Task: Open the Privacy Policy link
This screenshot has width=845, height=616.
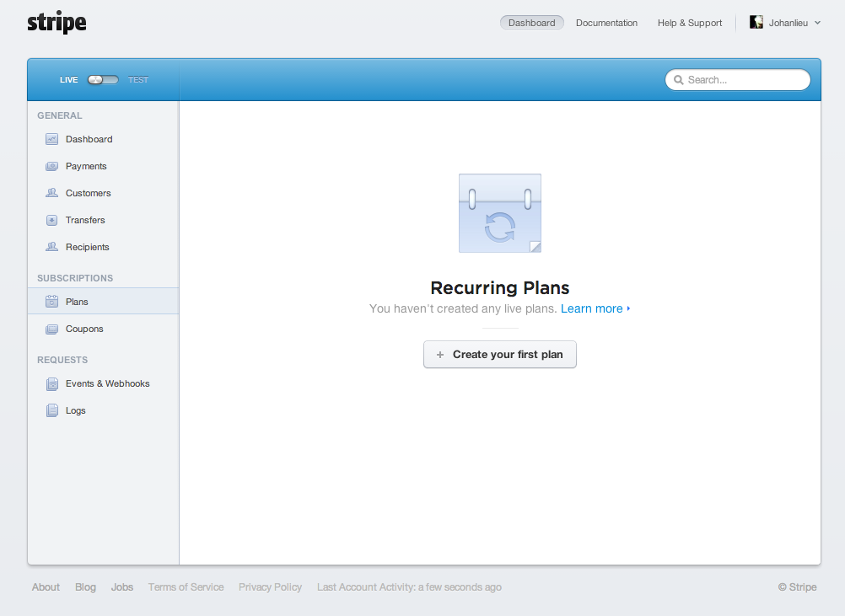Action: pos(271,587)
